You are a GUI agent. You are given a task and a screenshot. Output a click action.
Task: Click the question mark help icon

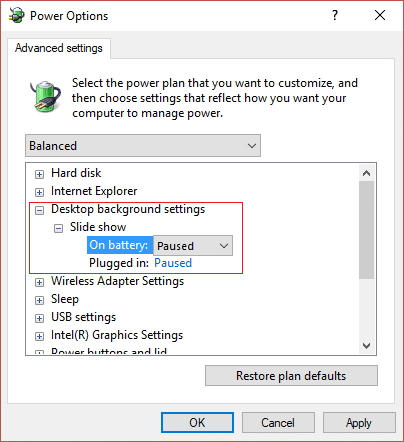335,15
